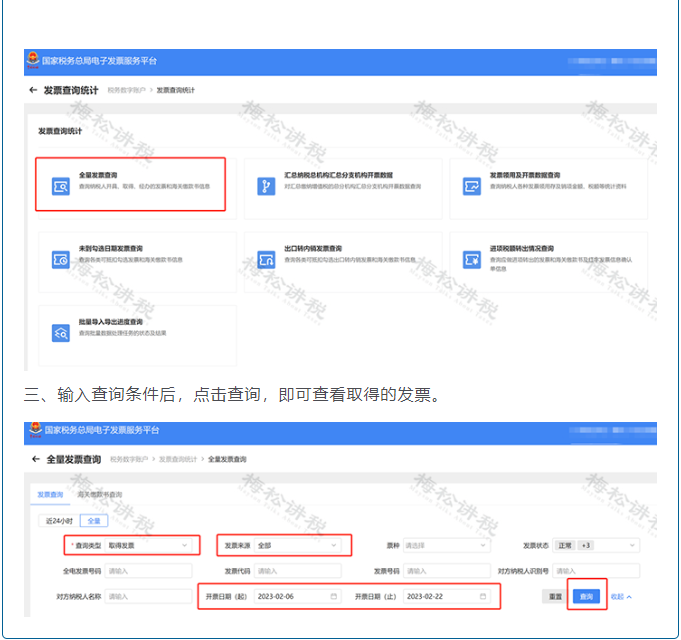This screenshot has height=640, width=681.
Task: Click the blue 查询 button
Action: 586,597
